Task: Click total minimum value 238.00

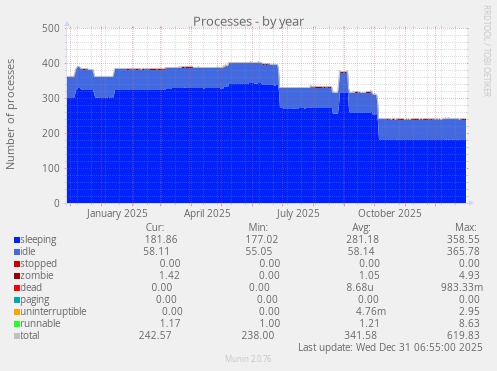Action: tap(258, 335)
